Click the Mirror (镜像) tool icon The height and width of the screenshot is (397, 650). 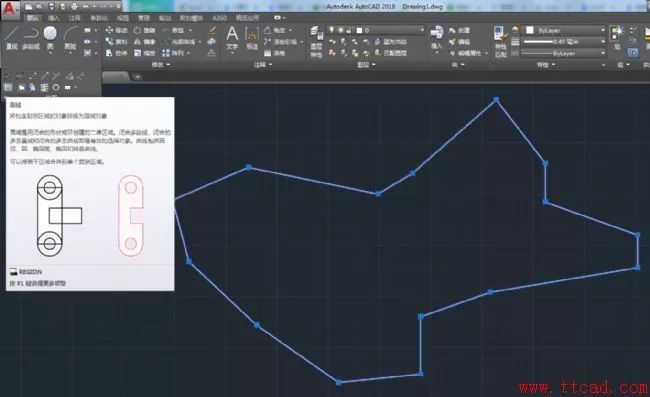click(x=137, y=41)
